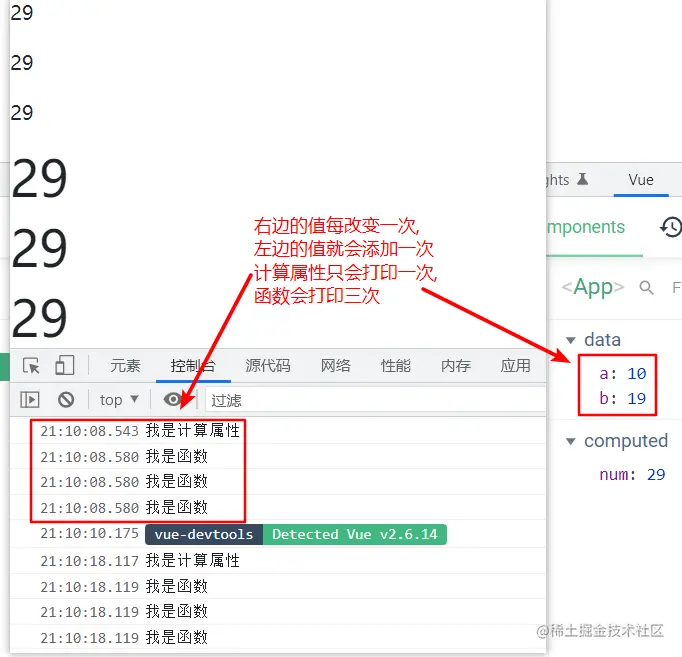Screen dimensions: 682x657
Task: Switch to the 性能 tab
Action: [395, 366]
